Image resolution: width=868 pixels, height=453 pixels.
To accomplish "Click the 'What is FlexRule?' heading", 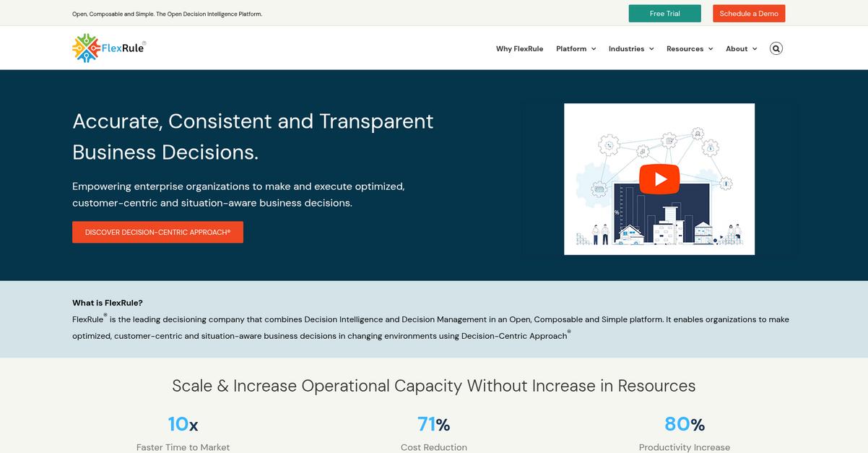I will coord(108,303).
